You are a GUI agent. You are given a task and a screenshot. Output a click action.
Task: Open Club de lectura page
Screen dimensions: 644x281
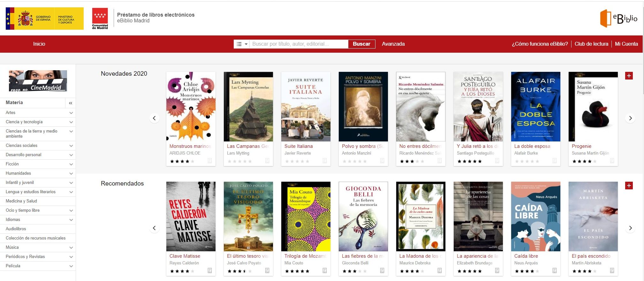tap(591, 44)
